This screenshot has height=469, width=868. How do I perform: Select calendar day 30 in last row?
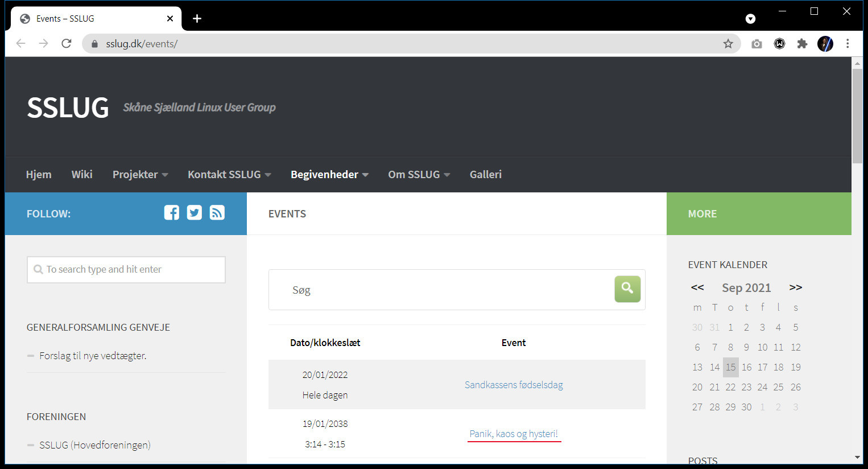coord(746,407)
